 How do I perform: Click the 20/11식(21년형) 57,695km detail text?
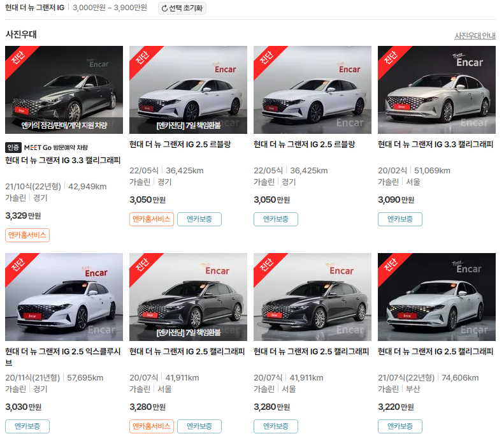[54, 377]
